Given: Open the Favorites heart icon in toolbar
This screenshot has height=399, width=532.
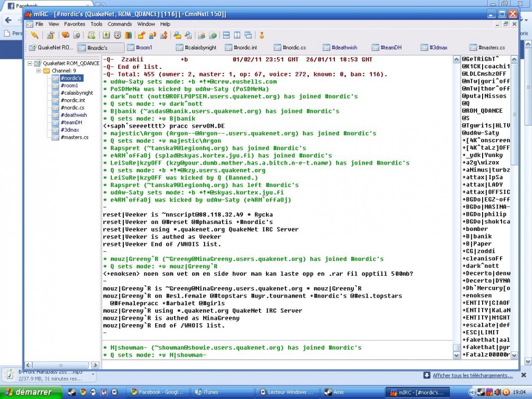Looking at the screenshot, I should pos(65,35).
